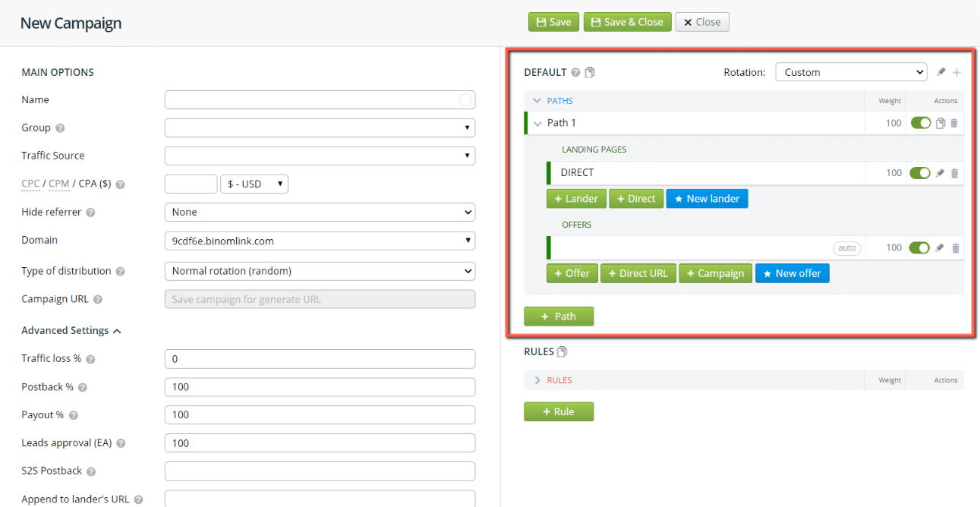The width and height of the screenshot is (980, 507).
Task: Switch off the offer row toggle
Action: coord(919,247)
